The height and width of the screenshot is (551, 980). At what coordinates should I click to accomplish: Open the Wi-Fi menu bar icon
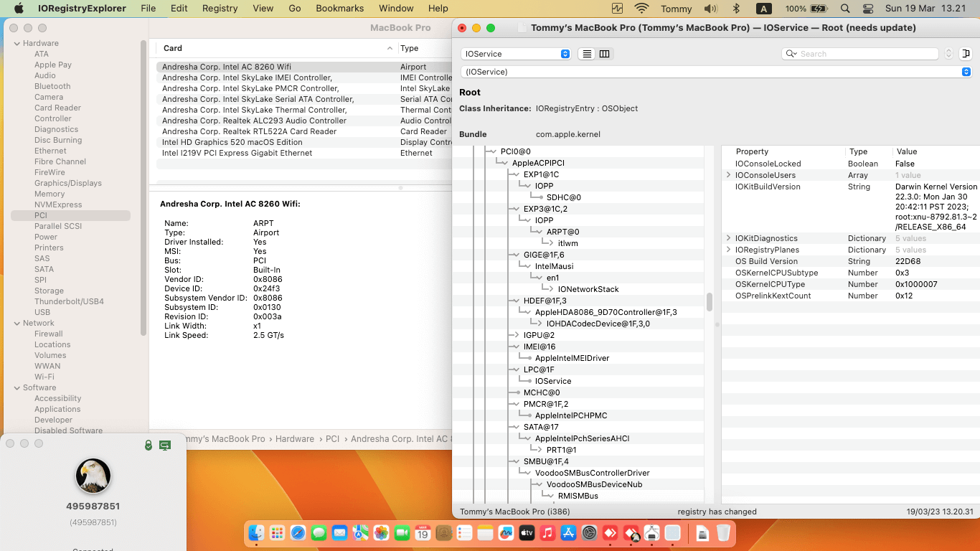pos(641,9)
